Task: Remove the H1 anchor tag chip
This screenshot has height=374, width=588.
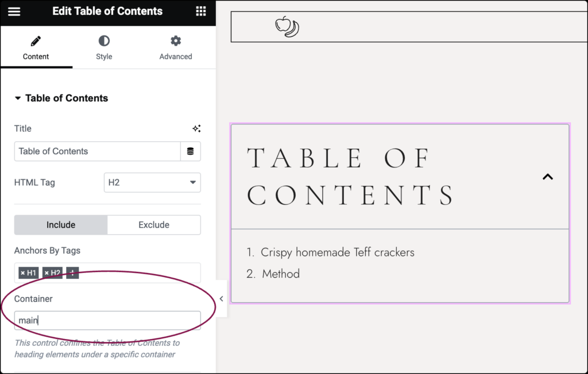Action: pos(23,272)
